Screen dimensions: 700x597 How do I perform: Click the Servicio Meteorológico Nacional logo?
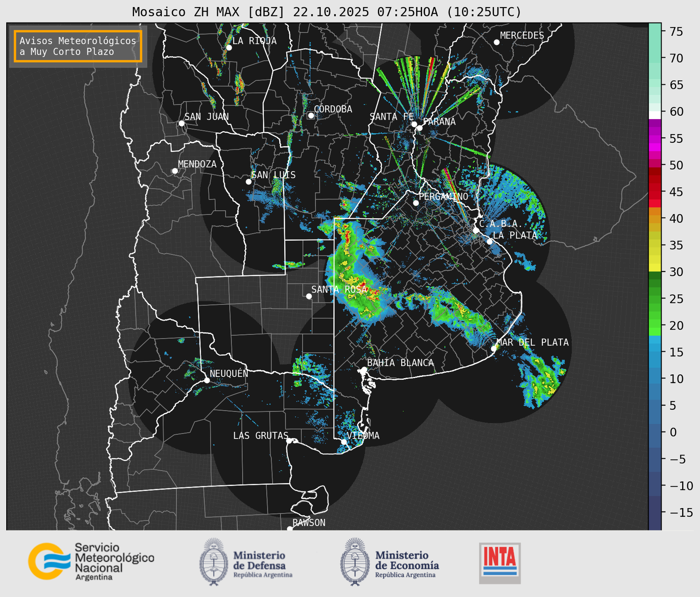click(91, 561)
